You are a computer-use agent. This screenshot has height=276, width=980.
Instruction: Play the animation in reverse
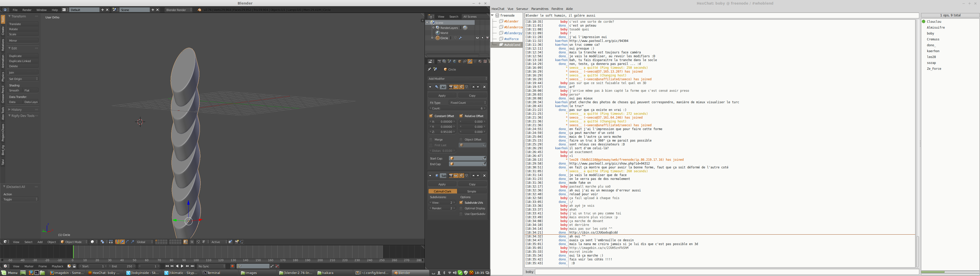177,266
